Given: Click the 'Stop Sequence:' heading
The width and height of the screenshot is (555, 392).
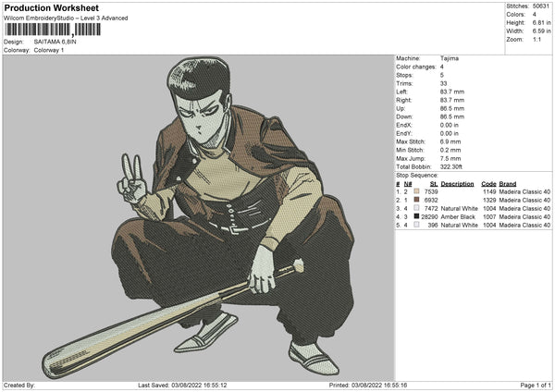Looking at the screenshot, I should [417, 175].
